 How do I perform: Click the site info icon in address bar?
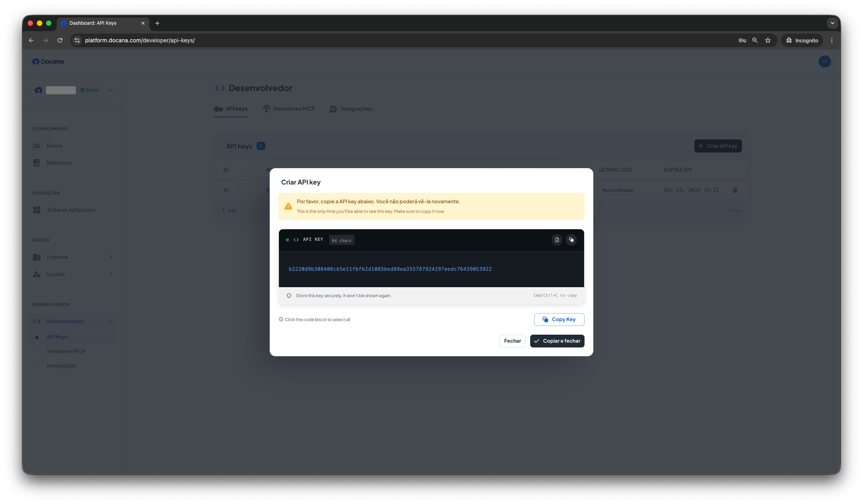click(78, 40)
